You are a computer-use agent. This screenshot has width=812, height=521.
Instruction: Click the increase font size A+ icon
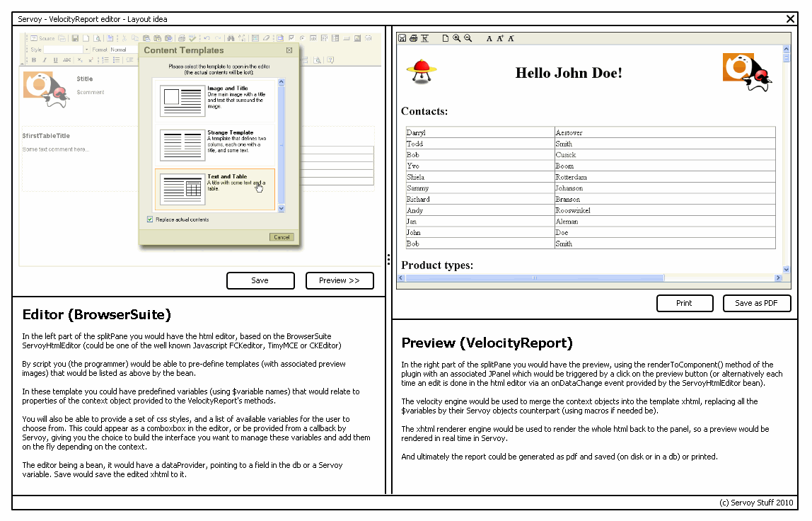[500, 38]
